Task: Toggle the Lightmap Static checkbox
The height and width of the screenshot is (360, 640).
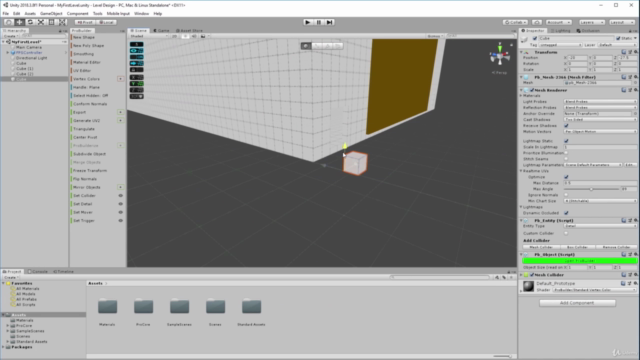Action: [566, 141]
